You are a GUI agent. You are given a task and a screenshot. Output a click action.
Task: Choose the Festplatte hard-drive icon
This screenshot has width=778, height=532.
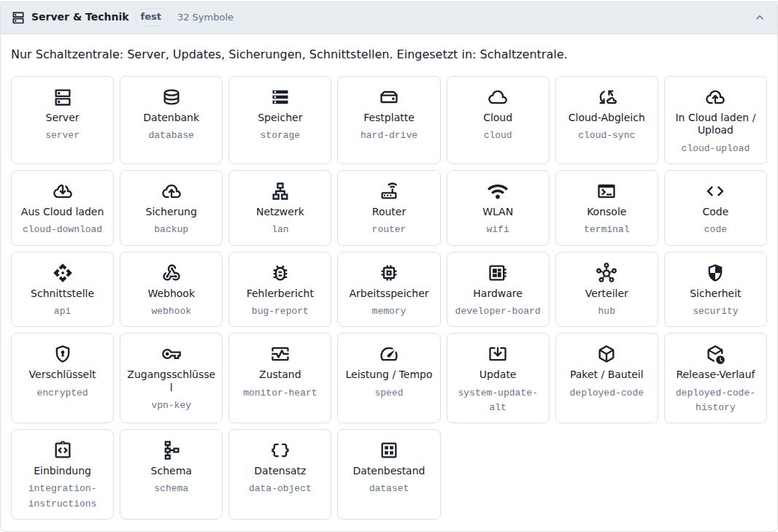point(389,97)
